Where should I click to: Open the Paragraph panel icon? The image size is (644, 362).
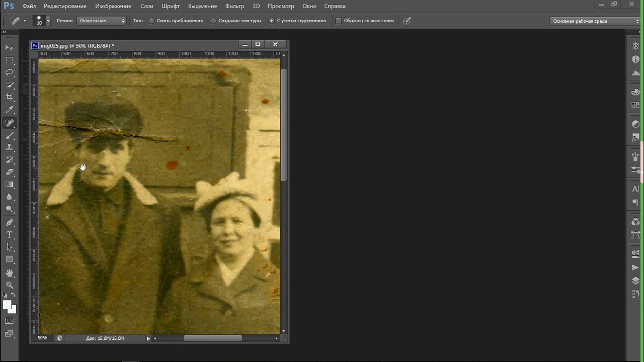tap(635, 203)
